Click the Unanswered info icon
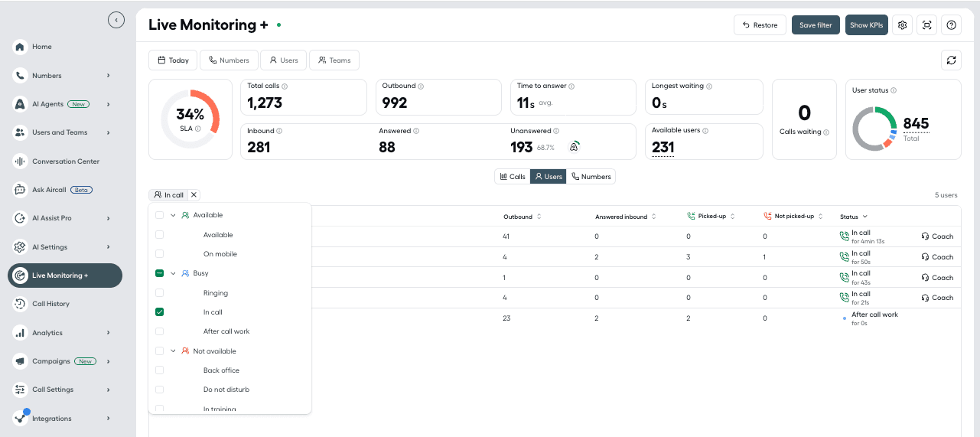Viewport: 980px width, 437px height. [556, 131]
